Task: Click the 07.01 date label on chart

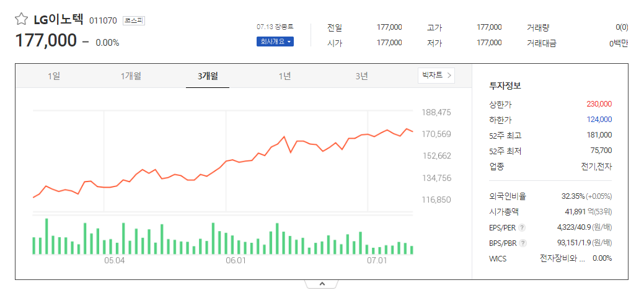Action: [x=377, y=261]
